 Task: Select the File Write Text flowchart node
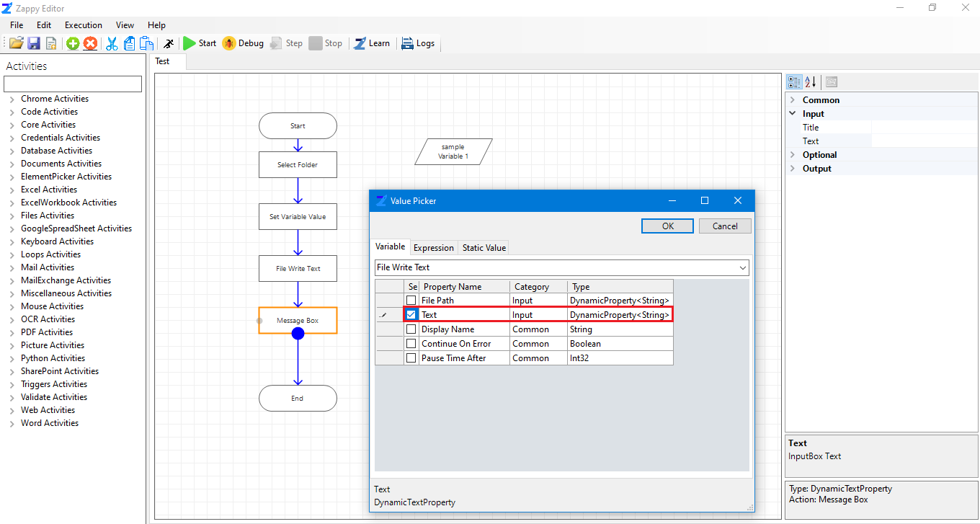point(298,268)
